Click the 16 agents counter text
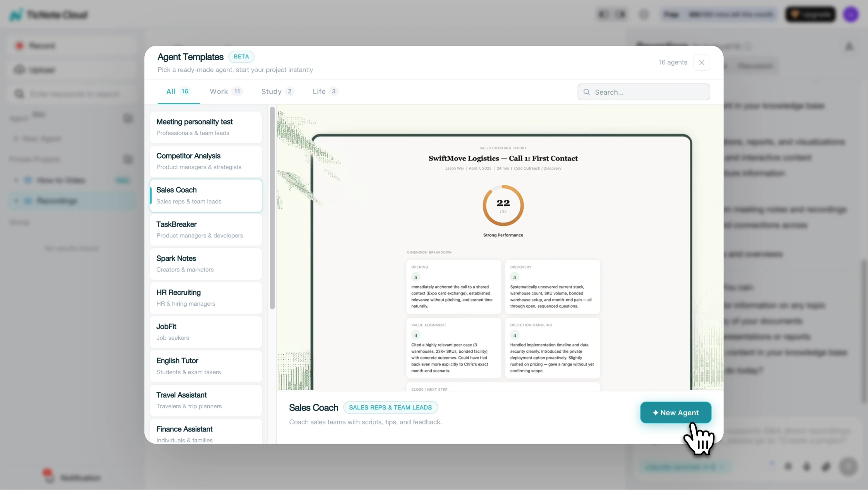 click(x=673, y=62)
